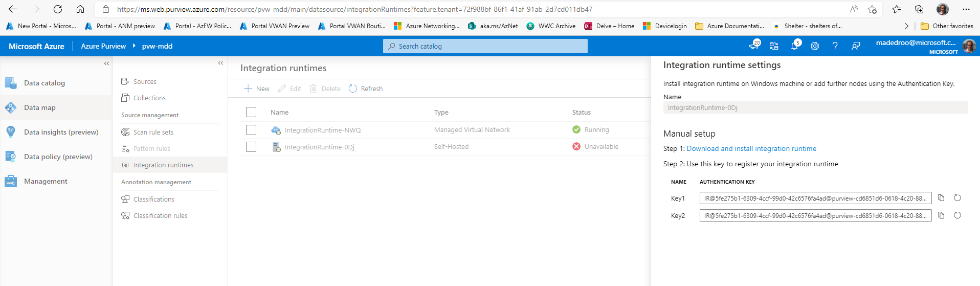Screen dimensions: 980x286
Task: Click New integration runtime button
Action: click(257, 89)
